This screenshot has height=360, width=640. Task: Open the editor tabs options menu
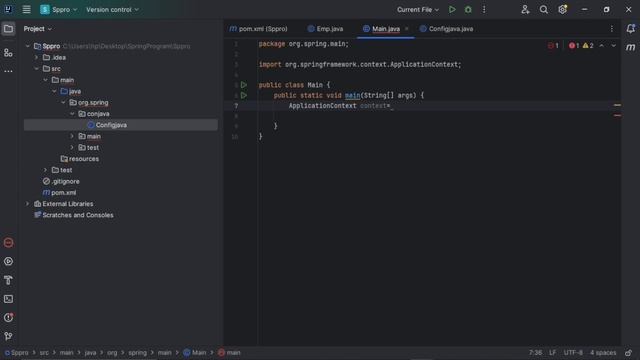[x=611, y=29]
